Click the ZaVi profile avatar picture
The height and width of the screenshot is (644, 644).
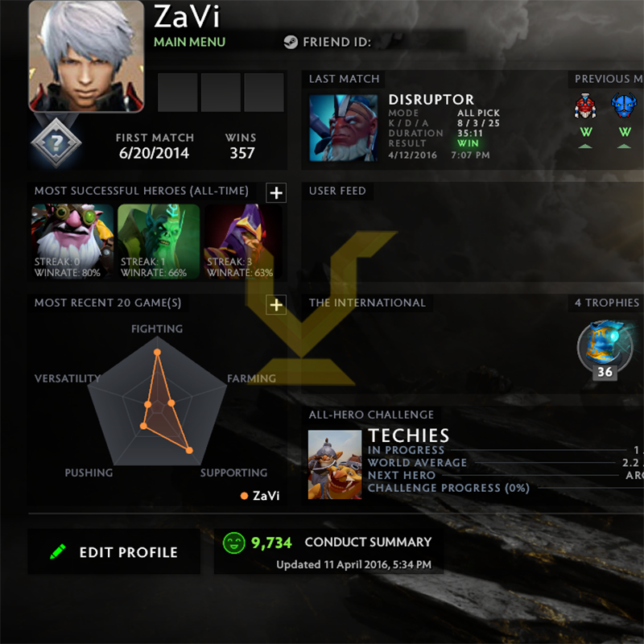[86, 56]
